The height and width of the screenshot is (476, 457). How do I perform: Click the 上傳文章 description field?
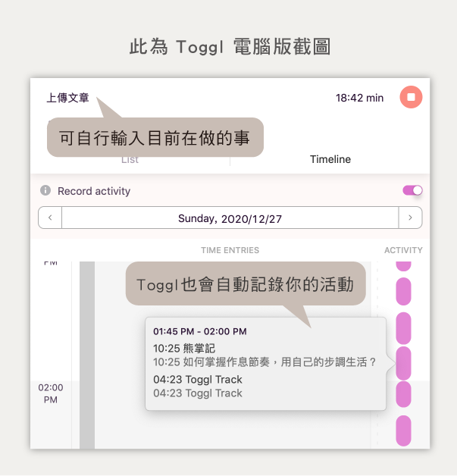(67, 98)
